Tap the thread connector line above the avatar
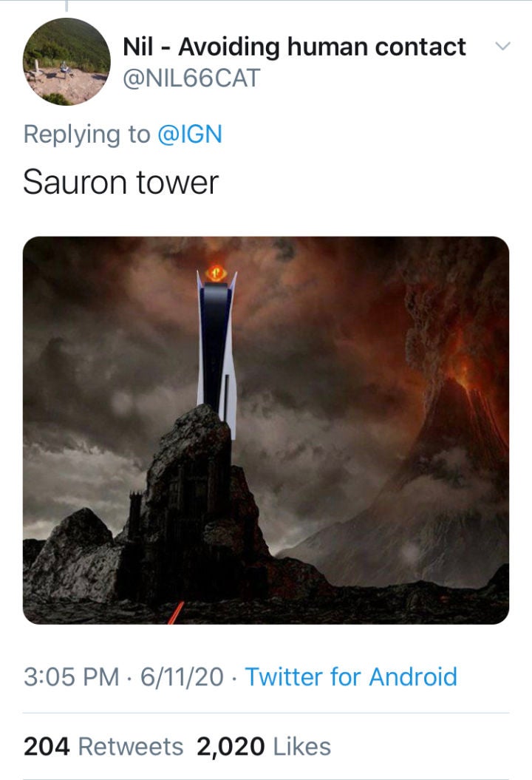This screenshot has width=532, height=780. click(66, 5)
